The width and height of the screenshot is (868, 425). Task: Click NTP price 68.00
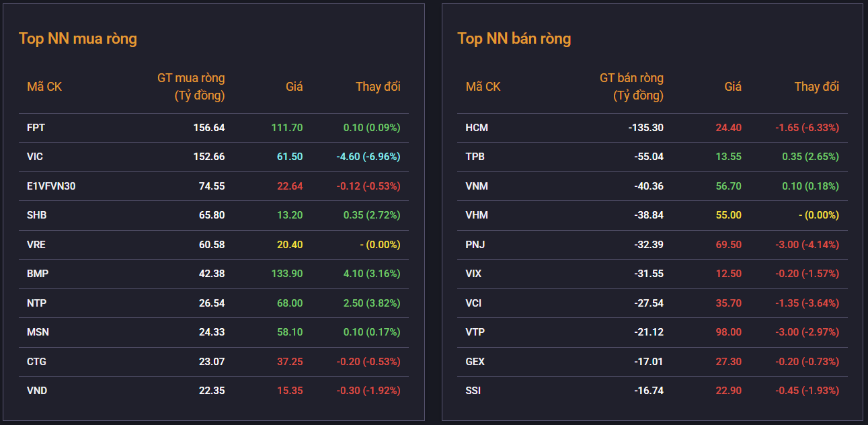[290, 303]
